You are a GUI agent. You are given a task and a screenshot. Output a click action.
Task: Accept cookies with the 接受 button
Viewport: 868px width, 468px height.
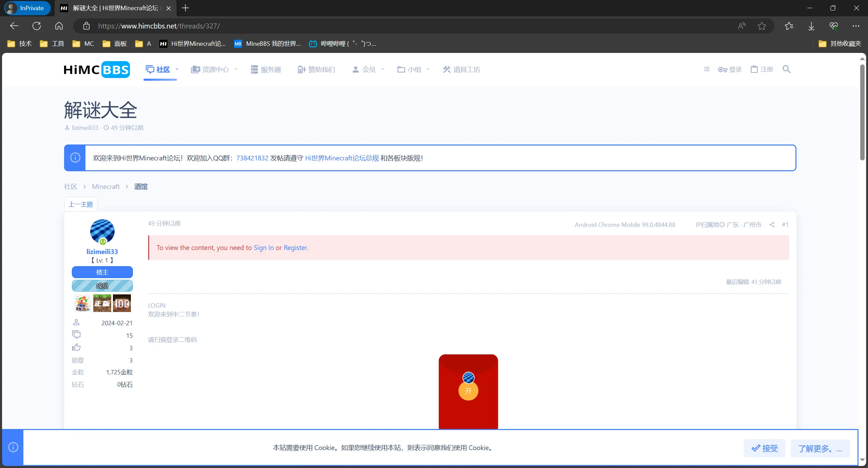coord(765,448)
